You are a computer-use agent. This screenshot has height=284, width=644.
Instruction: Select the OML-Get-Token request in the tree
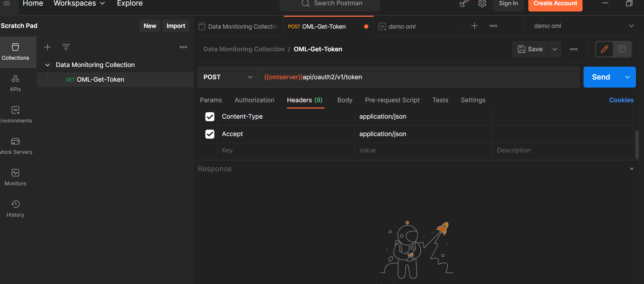pyautogui.click(x=115, y=80)
